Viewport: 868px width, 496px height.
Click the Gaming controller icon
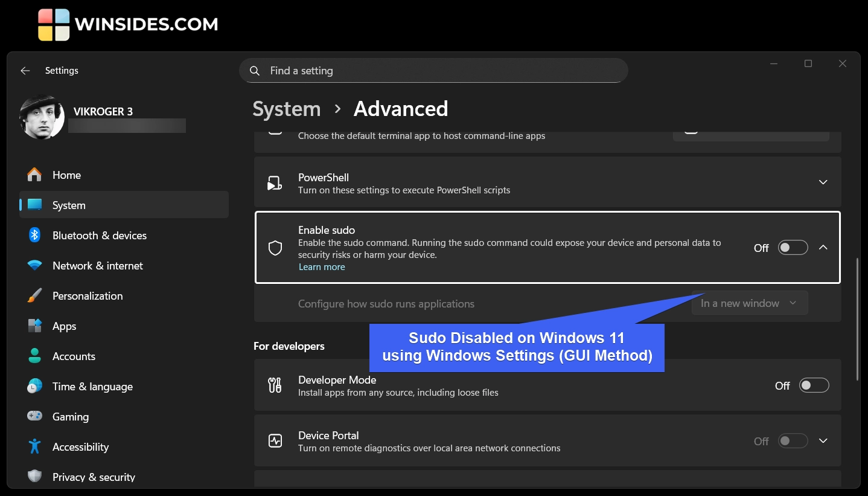34,416
